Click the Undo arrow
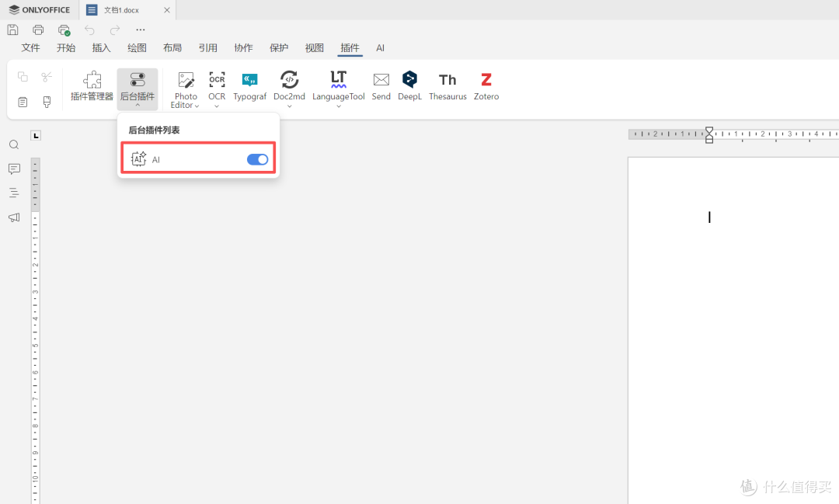Screen dimensions: 839x504 pos(89,30)
